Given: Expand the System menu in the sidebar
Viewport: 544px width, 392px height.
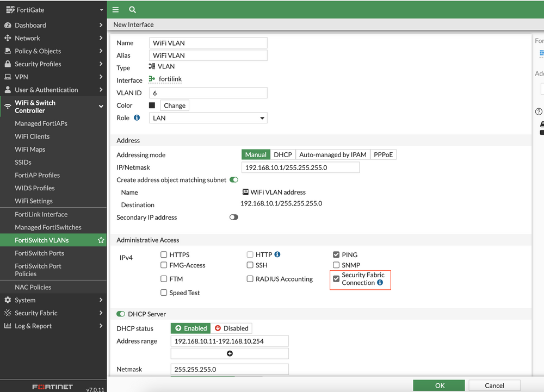Looking at the screenshot, I should 24,300.
